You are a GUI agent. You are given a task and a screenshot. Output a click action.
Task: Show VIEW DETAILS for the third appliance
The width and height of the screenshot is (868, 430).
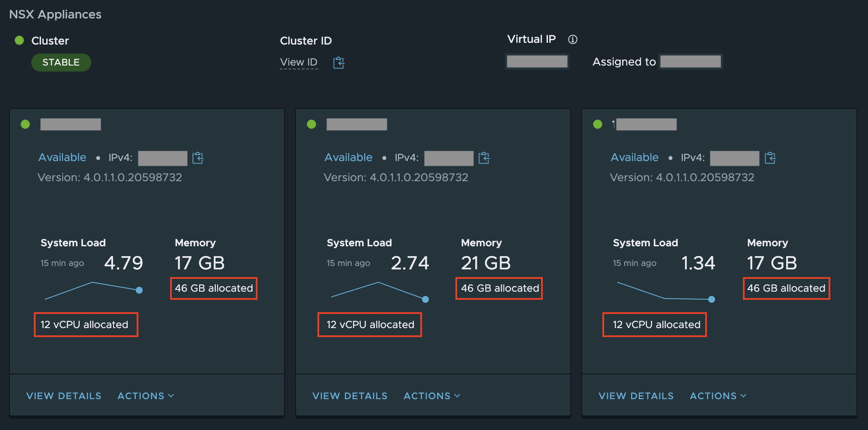coord(636,396)
